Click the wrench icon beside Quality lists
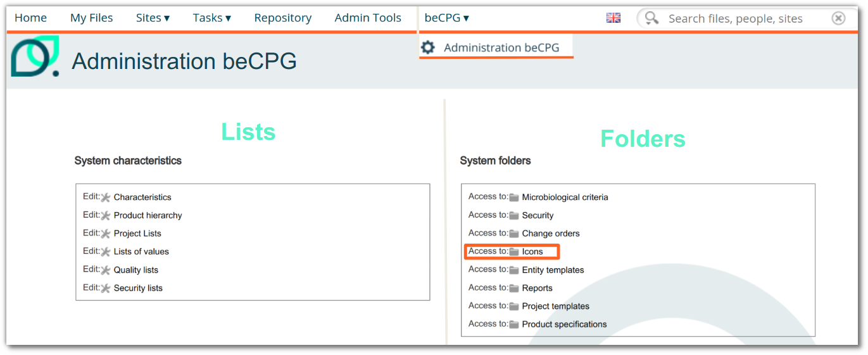Image resolution: width=868 pixels, height=355 pixels. click(106, 270)
